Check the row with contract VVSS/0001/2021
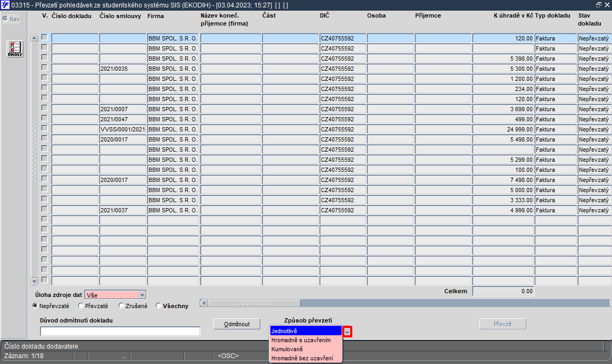This screenshot has height=364, width=612. tap(45, 129)
